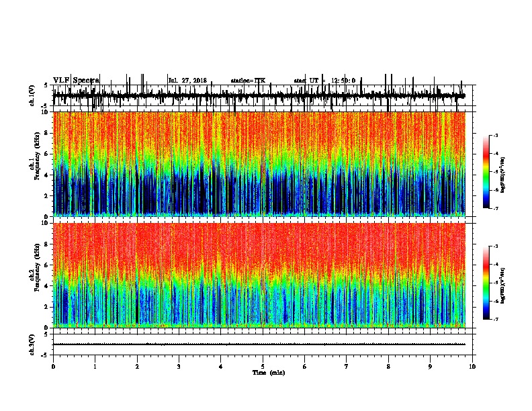Click the ch.2 spectrogram color scale bar

click(x=486, y=283)
